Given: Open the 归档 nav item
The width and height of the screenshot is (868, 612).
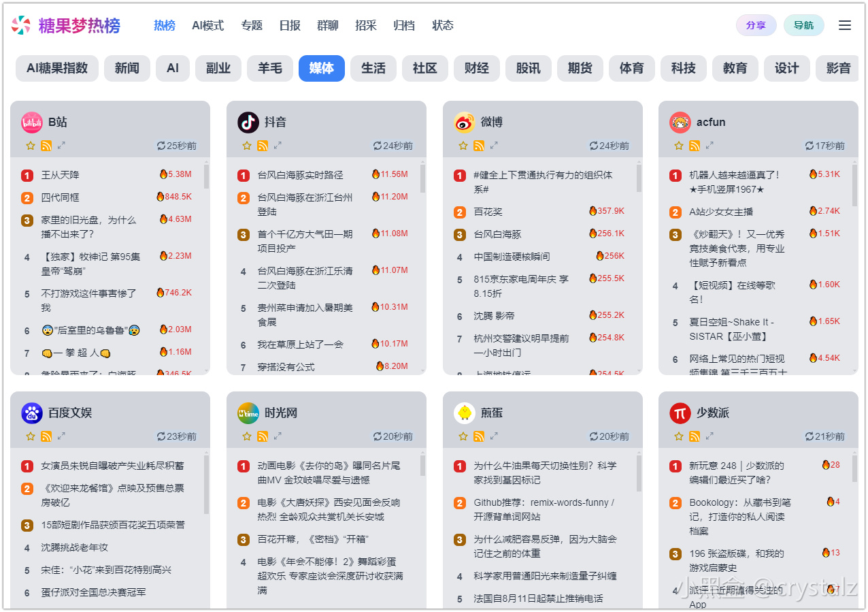Looking at the screenshot, I should pyautogui.click(x=404, y=25).
